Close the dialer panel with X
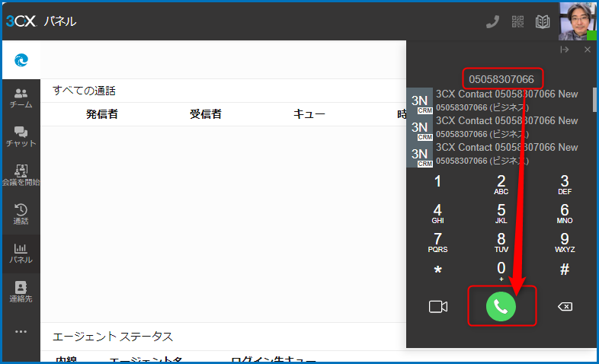 coord(588,49)
